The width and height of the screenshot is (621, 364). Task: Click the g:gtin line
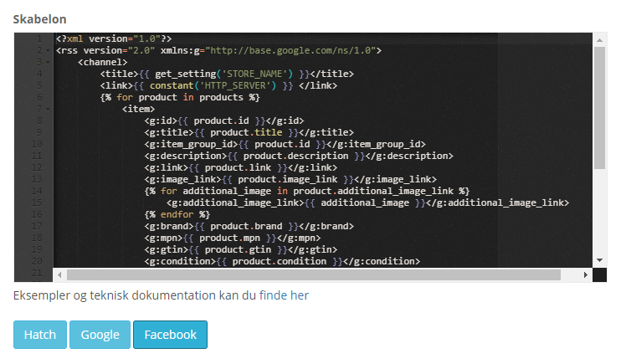[x=241, y=249]
